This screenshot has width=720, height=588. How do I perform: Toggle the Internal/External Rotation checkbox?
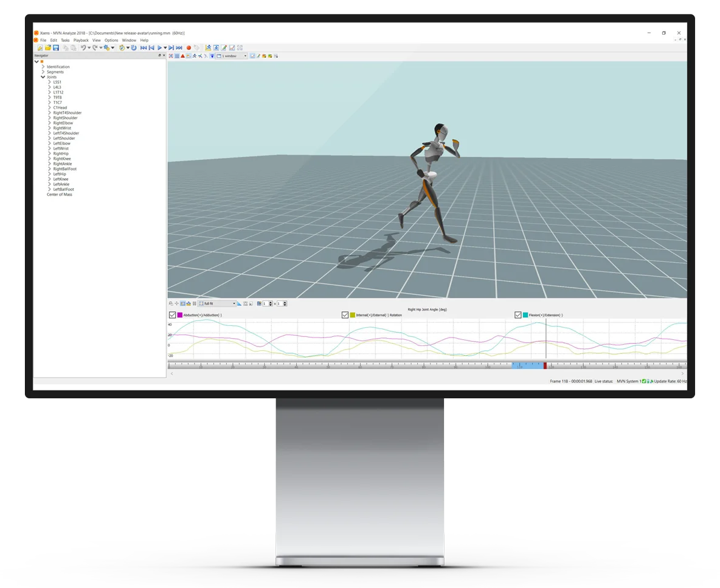click(x=345, y=315)
